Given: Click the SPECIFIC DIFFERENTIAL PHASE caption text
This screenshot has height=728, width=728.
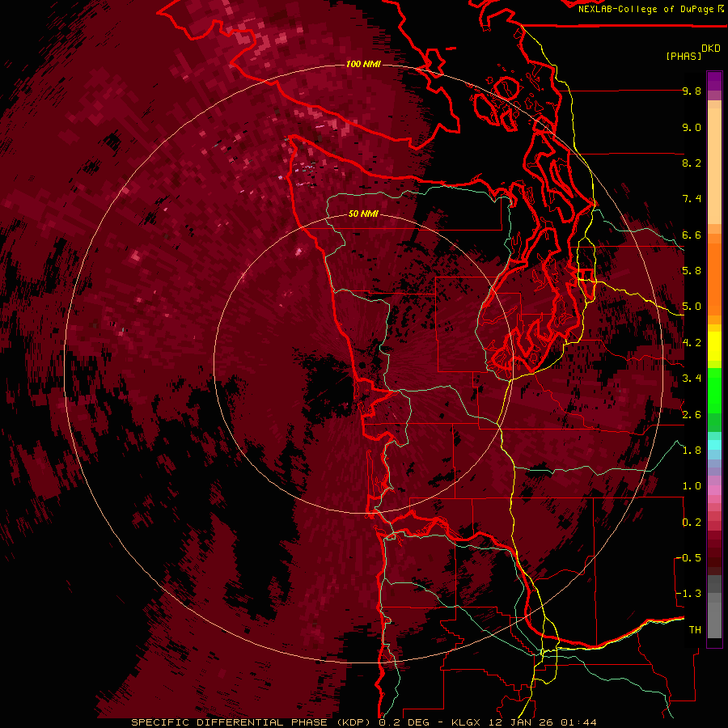Looking at the screenshot, I should [231, 722].
